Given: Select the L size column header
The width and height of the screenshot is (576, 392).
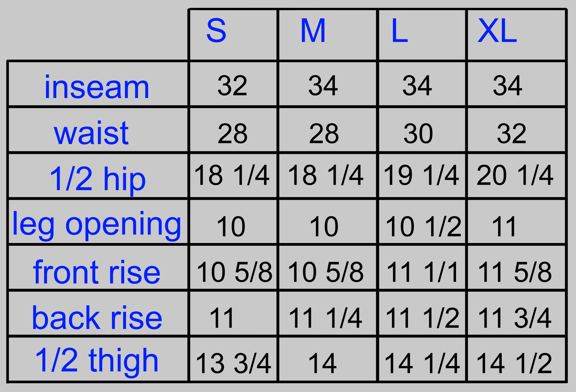Looking at the screenshot, I should click(400, 31).
